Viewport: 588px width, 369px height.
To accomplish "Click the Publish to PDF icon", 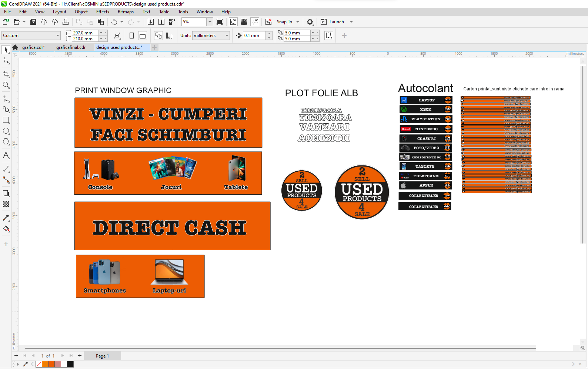I will coord(172,22).
